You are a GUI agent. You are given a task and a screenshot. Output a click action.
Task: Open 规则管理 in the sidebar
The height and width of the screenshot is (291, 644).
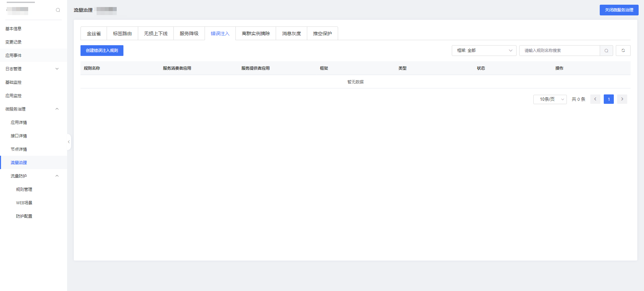pyautogui.click(x=24, y=189)
